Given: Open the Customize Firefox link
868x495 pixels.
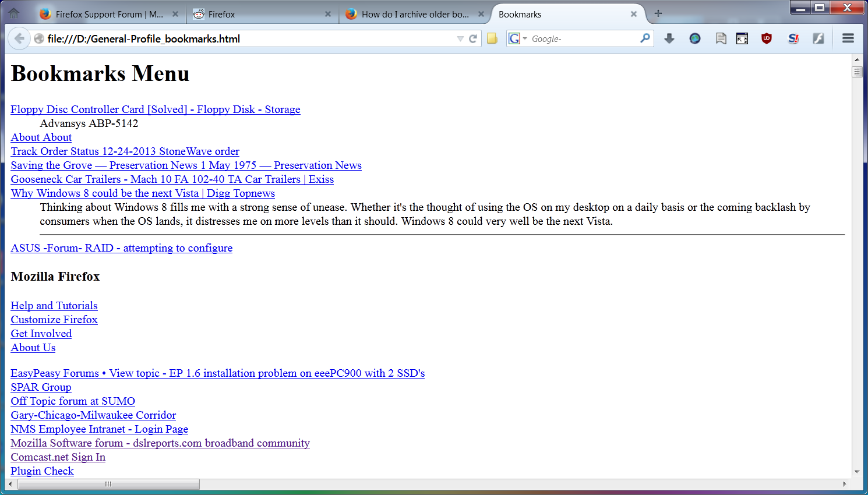Looking at the screenshot, I should (x=54, y=320).
